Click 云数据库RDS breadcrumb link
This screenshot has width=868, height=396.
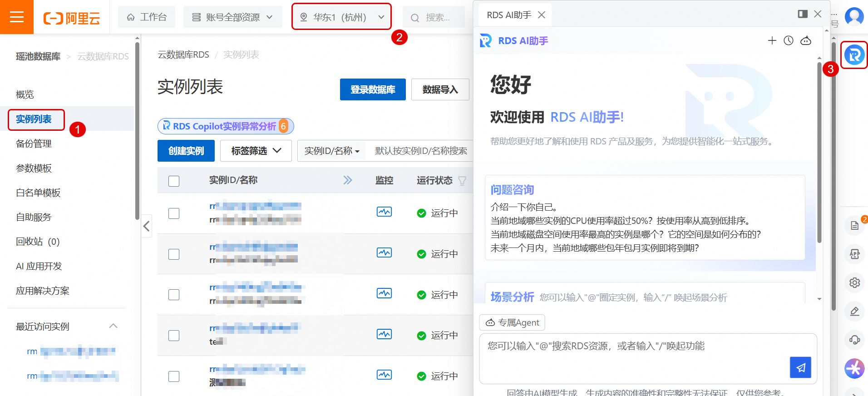pyautogui.click(x=183, y=54)
